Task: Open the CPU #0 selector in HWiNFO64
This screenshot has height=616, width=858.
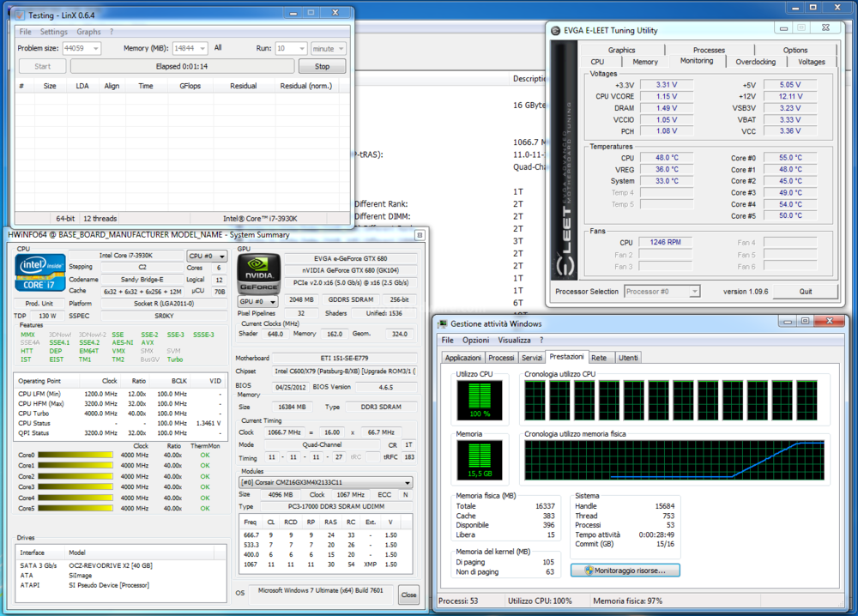Action: (x=207, y=256)
